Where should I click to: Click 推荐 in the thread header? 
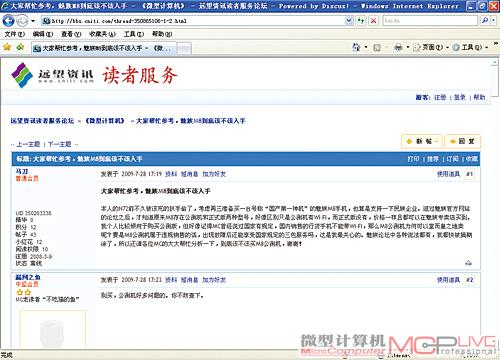(433, 159)
